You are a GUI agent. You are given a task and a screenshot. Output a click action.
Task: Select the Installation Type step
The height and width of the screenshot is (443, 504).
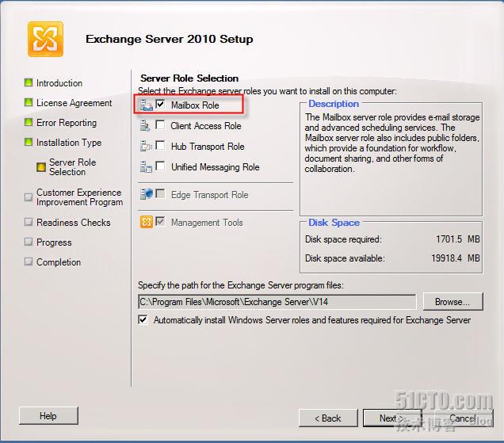[69, 143]
